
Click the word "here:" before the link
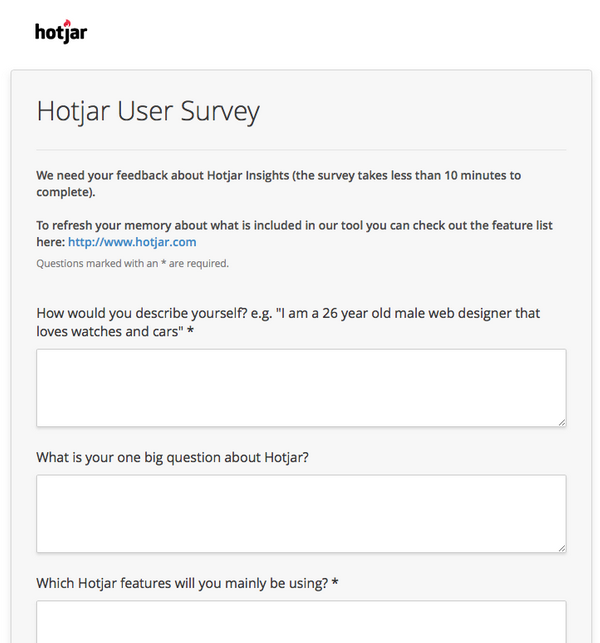pos(50,242)
